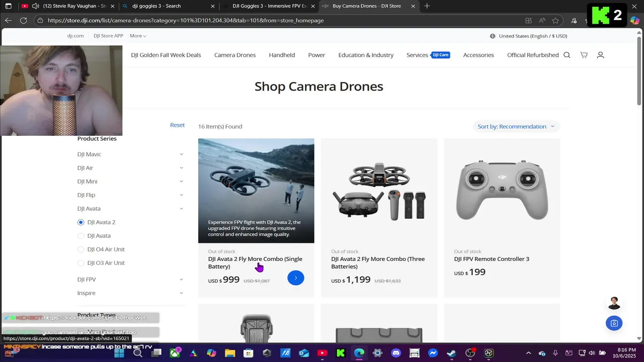
Task: Open DJI Avata 2 Fly More Combo (Three Batteries) title
Action: coord(378,262)
